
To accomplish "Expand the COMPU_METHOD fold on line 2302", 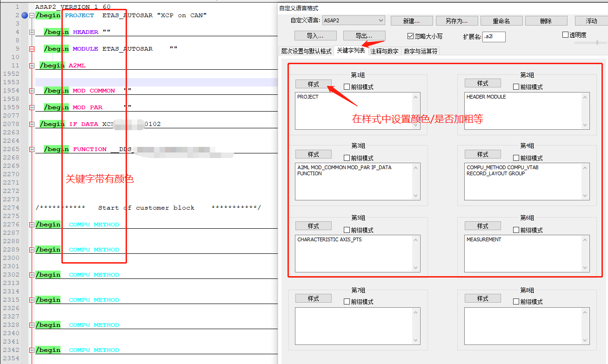I will 32,275.
